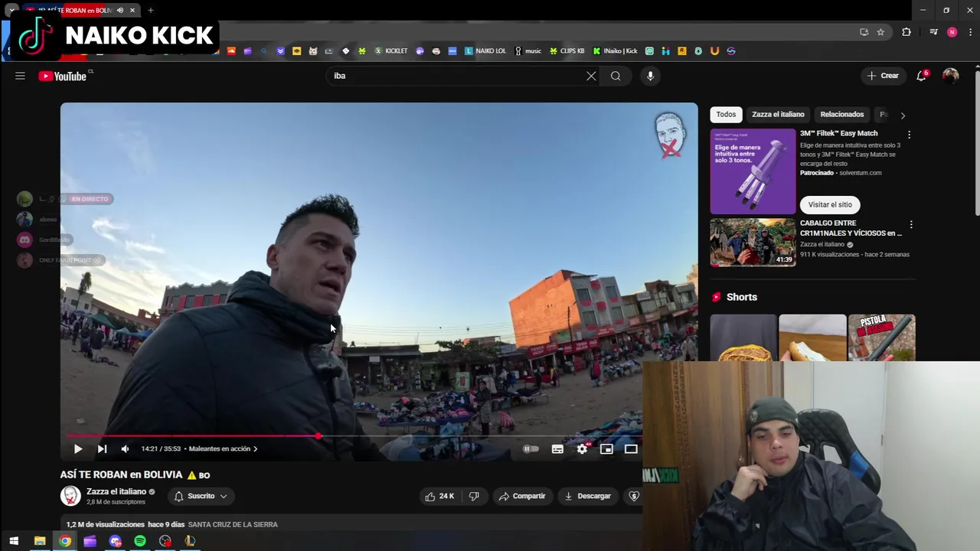Open Chrome three-dot menu
Screen dimensions: 980x551
970,32
